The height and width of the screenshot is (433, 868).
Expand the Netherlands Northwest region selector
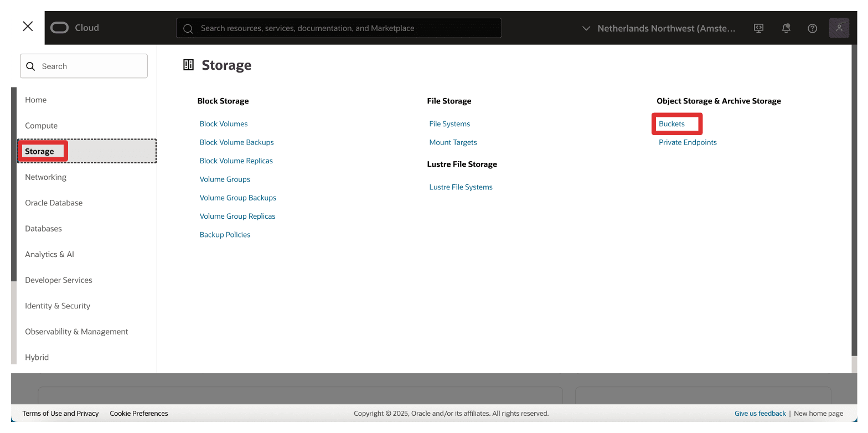(659, 28)
